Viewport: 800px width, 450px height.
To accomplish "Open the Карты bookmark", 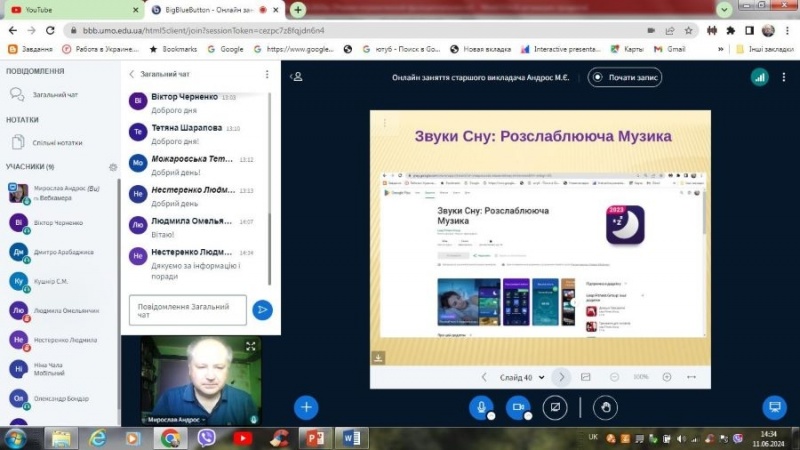I will point(627,49).
